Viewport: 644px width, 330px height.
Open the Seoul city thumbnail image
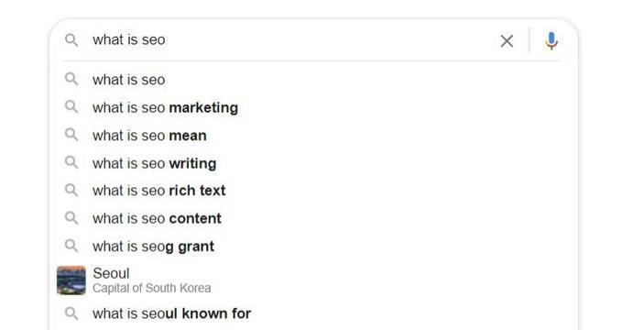click(71, 280)
